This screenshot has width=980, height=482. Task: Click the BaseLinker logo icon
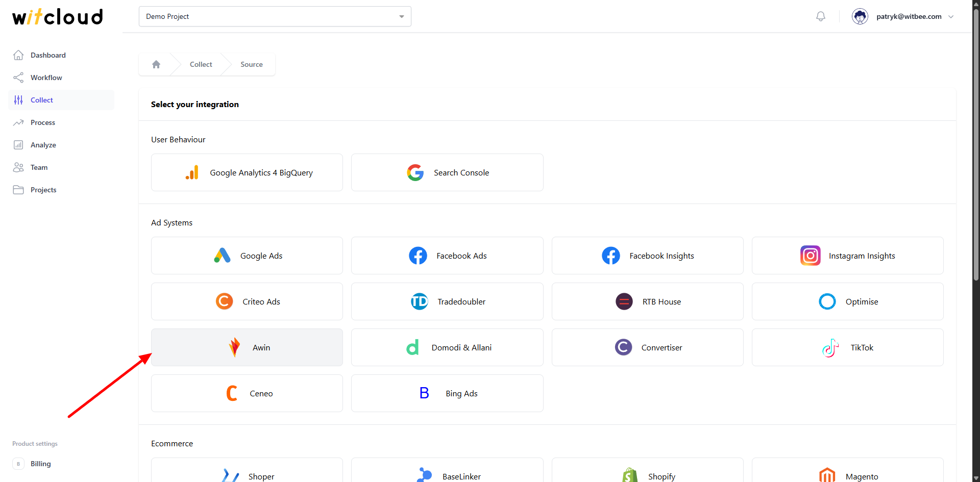coord(425,475)
